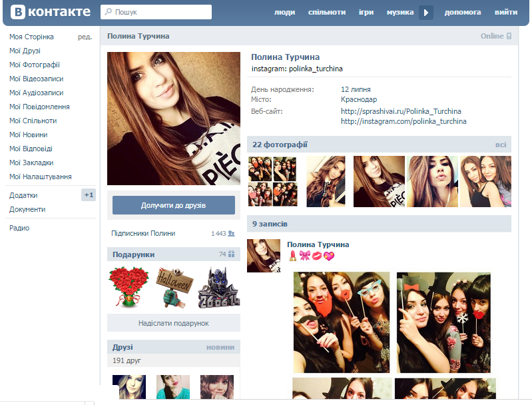Click the Надіслати подарунок button
The image size is (532, 405).
[x=173, y=323]
